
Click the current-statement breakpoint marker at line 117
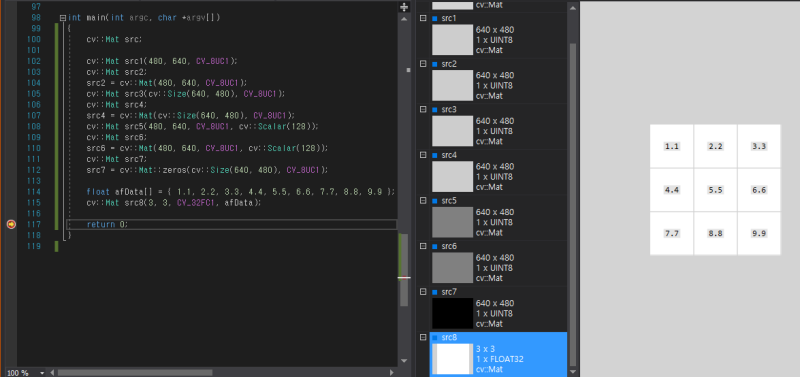pyautogui.click(x=11, y=224)
